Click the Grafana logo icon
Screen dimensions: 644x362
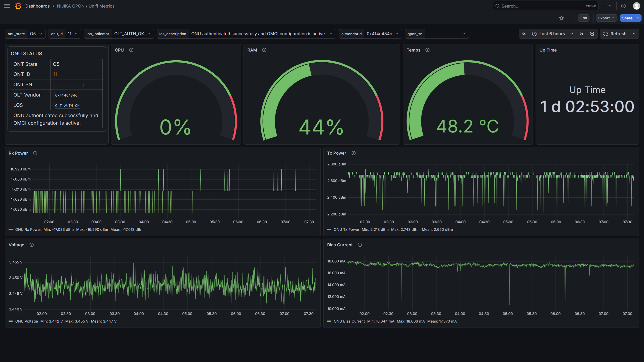(x=18, y=6)
